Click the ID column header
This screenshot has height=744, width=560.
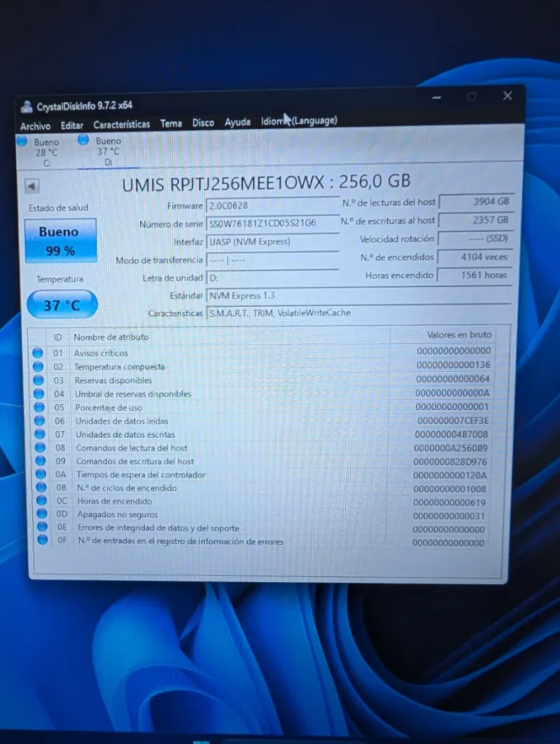pos(57,338)
